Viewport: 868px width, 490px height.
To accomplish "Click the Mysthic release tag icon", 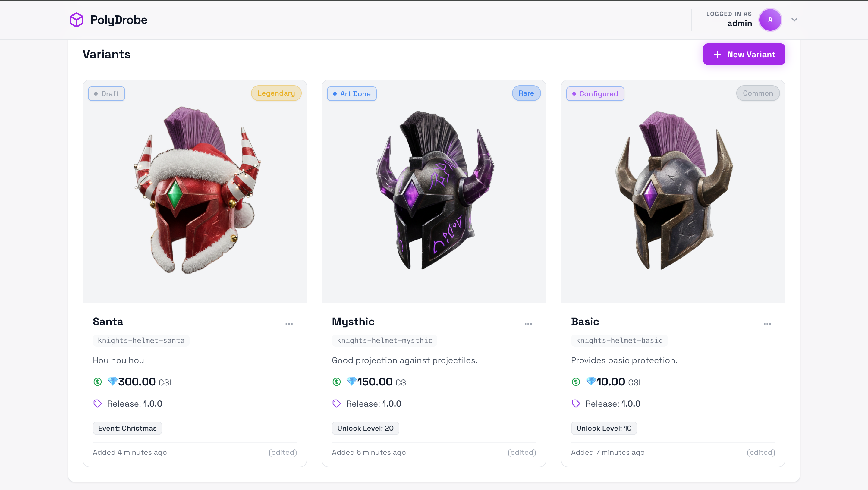I will point(337,404).
